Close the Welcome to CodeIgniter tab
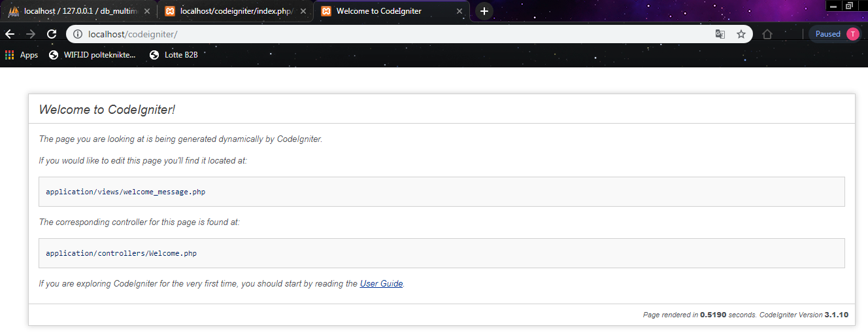 coord(459,11)
